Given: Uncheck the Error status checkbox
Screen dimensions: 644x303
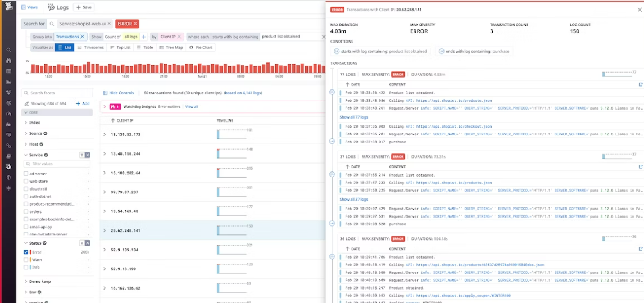Looking at the screenshot, I should click(26, 252).
